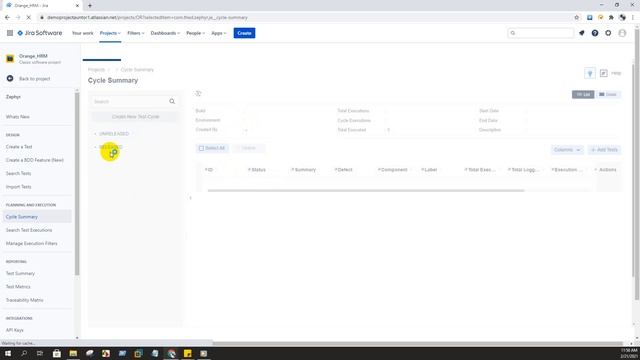The height and width of the screenshot is (360, 640).
Task: Open the browser extensions puzzle icon
Action: 611,18
